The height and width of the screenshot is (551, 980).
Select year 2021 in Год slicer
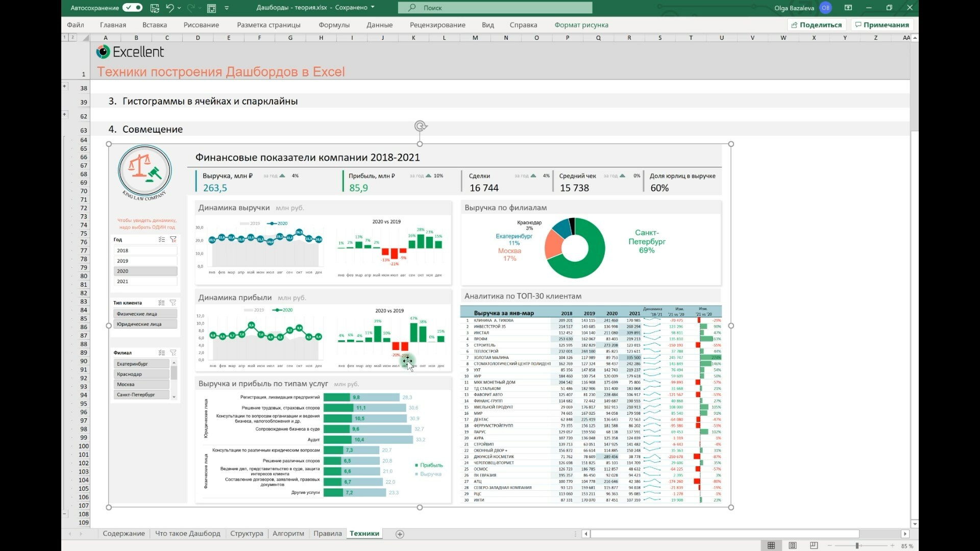145,281
